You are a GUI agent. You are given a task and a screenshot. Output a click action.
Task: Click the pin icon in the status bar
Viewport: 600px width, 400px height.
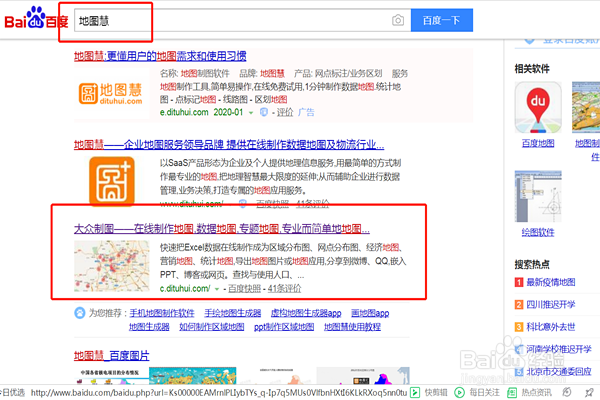(589, 392)
